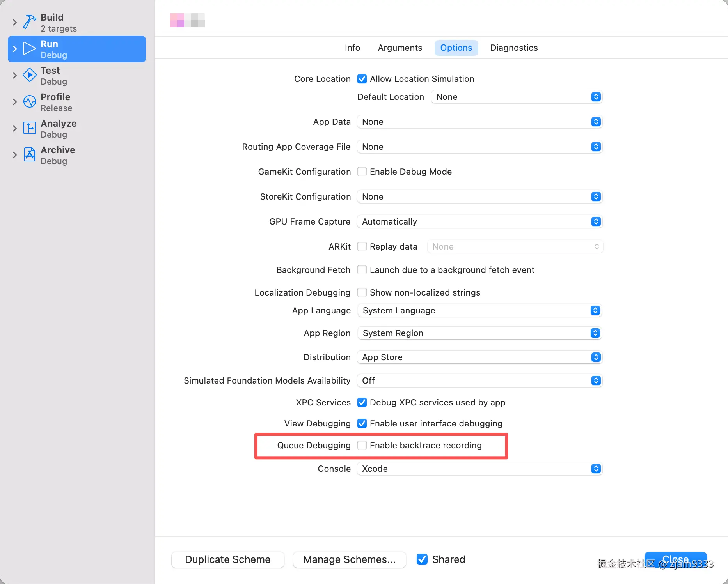Screen dimensions: 728x584
Task: Uncheck Enable user interface debugging
Action: [x=362, y=423]
